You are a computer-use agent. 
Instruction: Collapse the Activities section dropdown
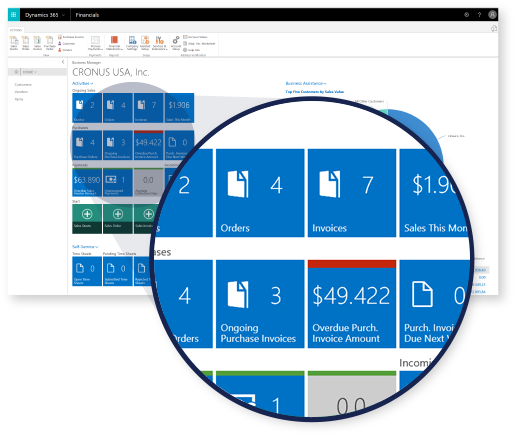[x=82, y=83]
